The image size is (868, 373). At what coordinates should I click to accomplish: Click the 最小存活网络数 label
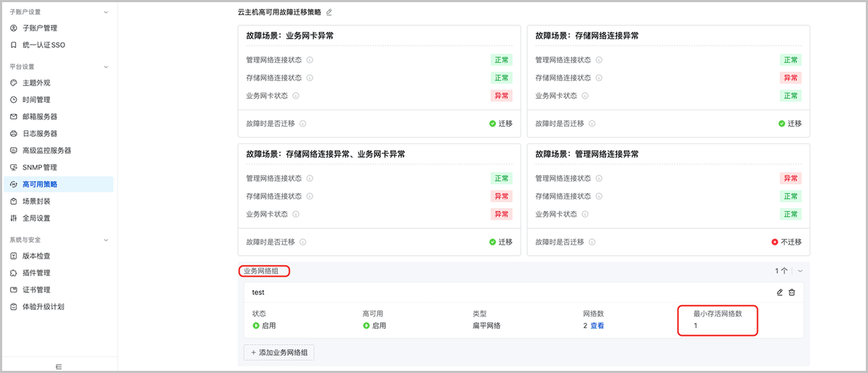click(x=717, y=314)
